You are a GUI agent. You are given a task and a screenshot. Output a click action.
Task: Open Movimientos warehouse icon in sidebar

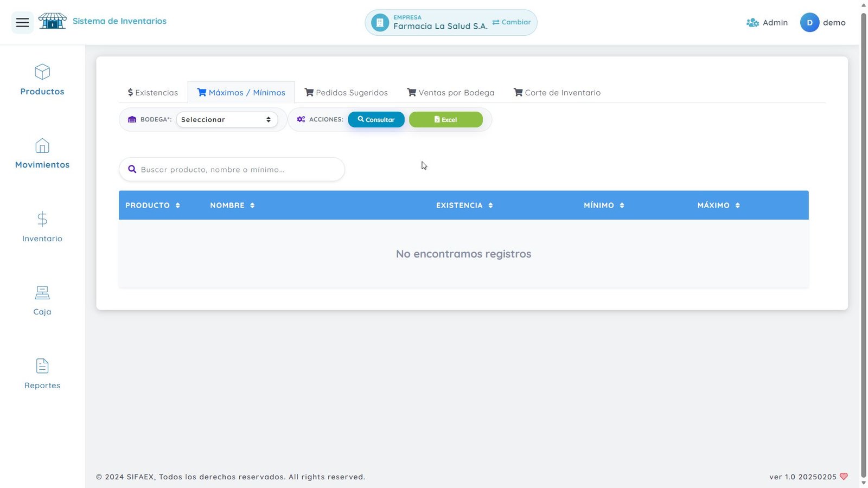[x=42, y=145]
